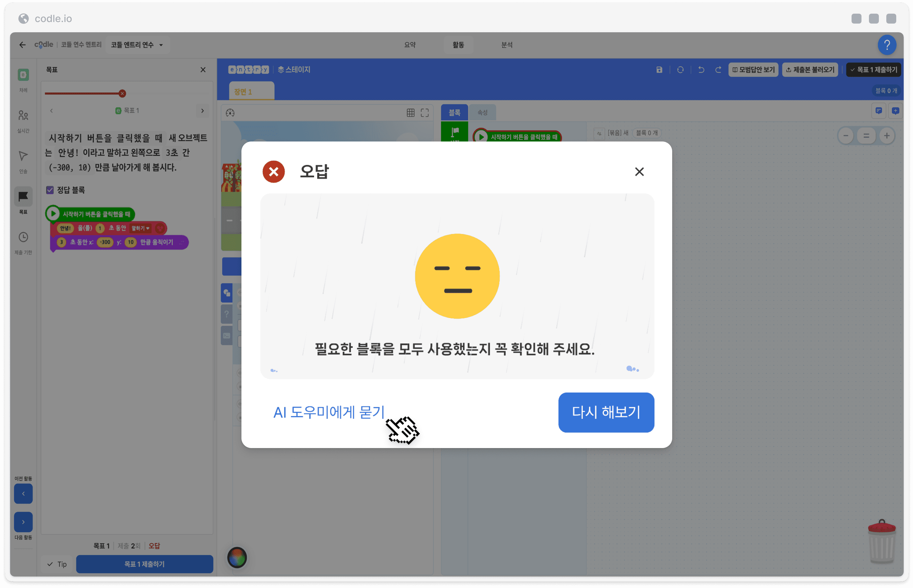The height and width of the screenshot is (588, 913).
Task: Close the 오답 dialog with X
Action: click(639, 172)
